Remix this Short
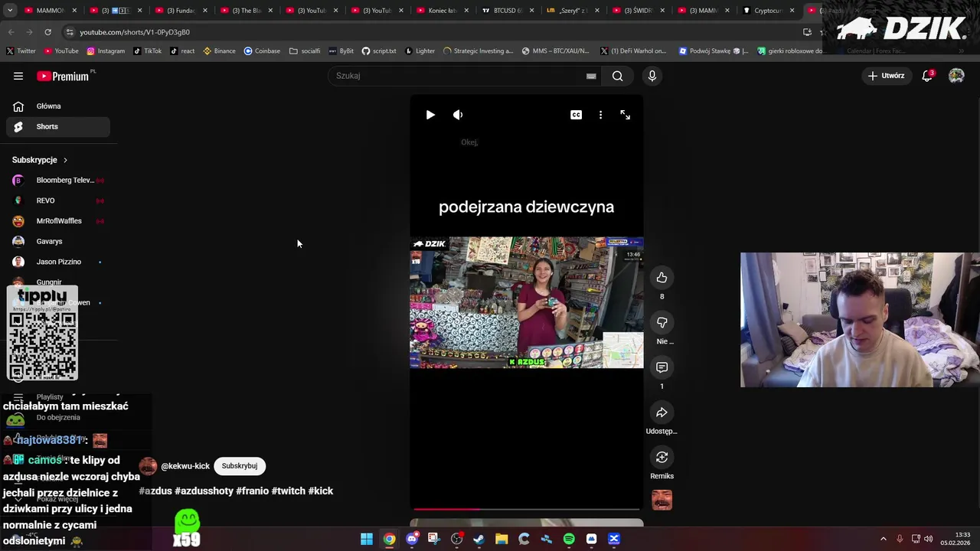This screenshot has width=980, height=551. tap(662, 458)
